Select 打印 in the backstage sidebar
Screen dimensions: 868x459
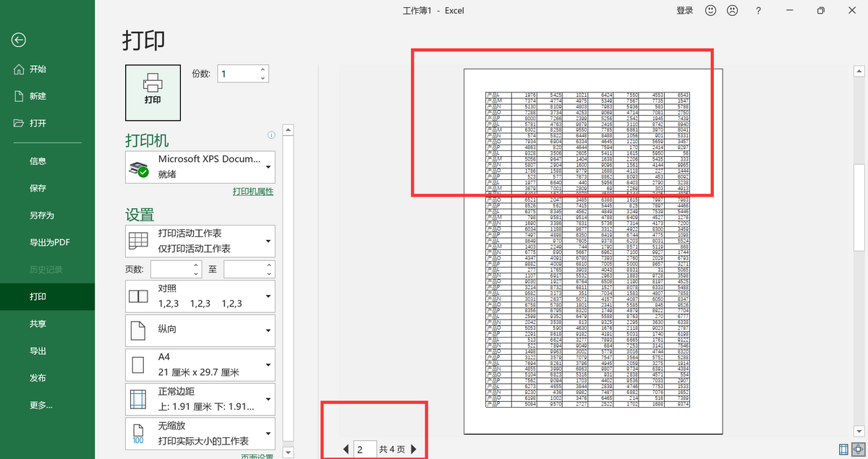47,296
